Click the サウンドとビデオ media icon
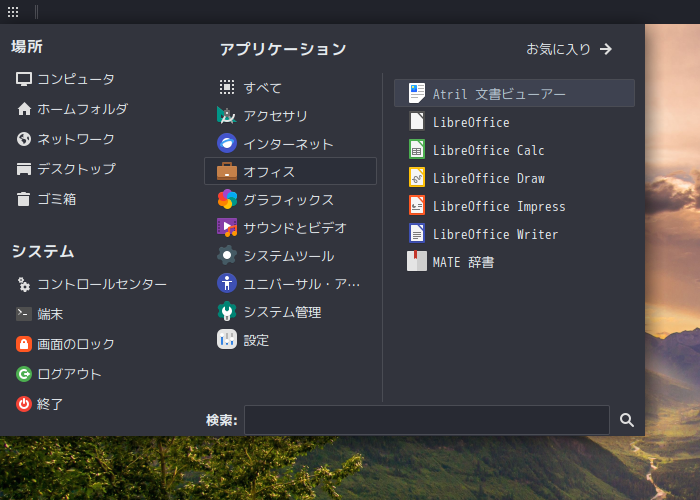Viewport: 700px width, 500px height. click(x=227, y=227)
